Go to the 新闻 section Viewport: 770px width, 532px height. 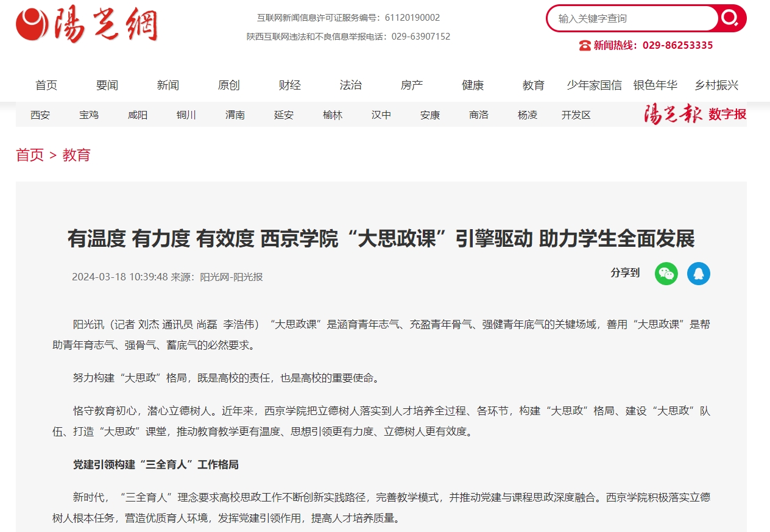click(168, 85)
